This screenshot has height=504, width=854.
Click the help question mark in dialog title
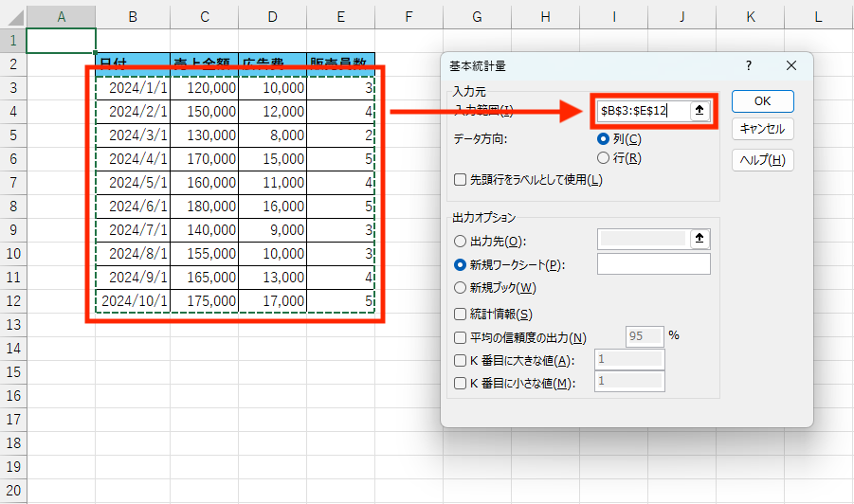click(x=749, y=66)
